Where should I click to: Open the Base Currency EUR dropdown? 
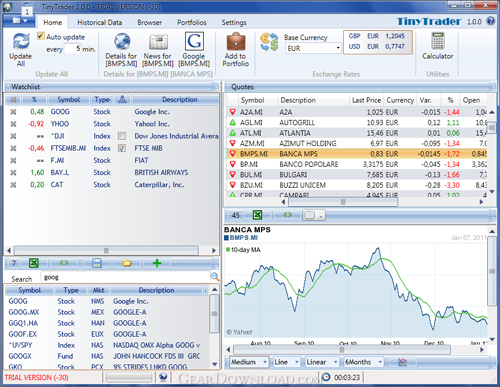313,48
